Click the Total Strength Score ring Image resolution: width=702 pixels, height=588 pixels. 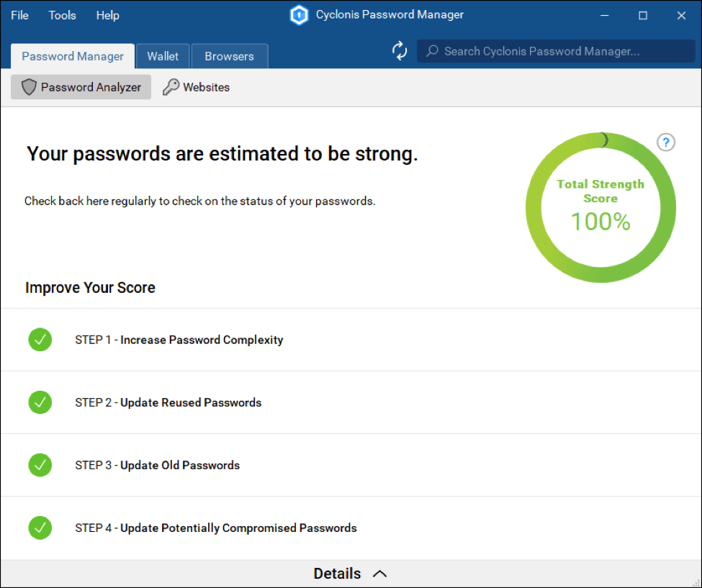(600, 207)
